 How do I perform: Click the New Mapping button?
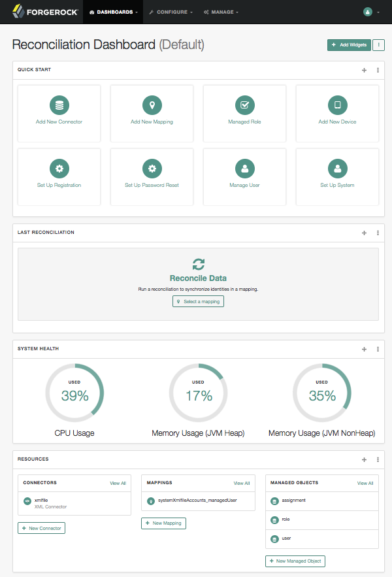click(x=164, y=523)
